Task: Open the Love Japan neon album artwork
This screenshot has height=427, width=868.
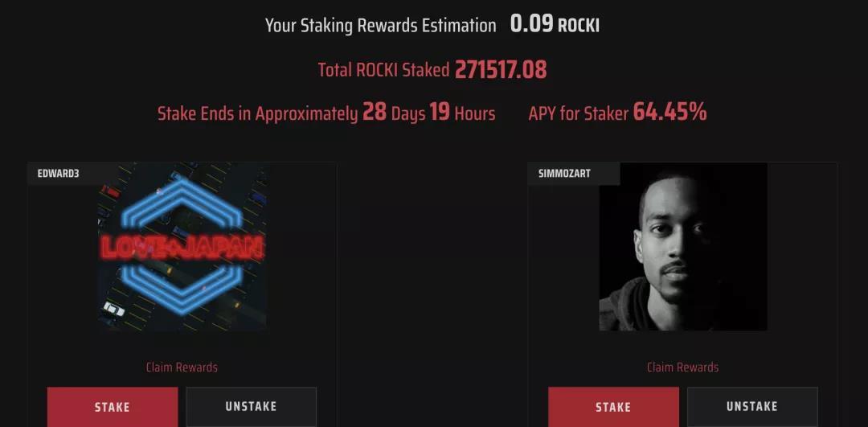Action: coord(182,246)
